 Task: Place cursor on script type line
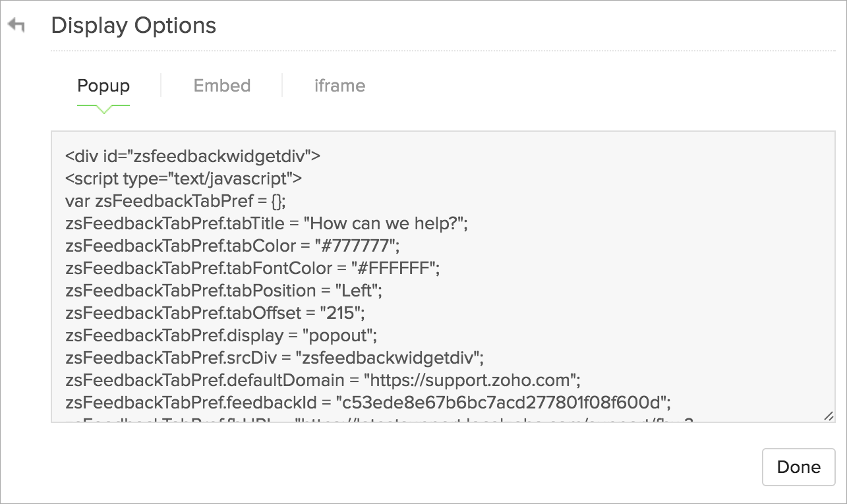tap(183, 179)
